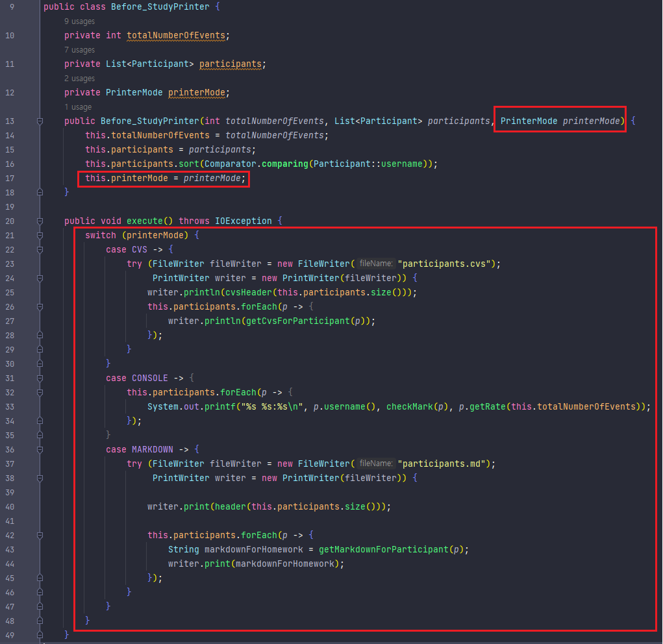This screenshot has width=663, height=644.
Task: Click the underlined participants field on line 11
Action: (231, 64)
